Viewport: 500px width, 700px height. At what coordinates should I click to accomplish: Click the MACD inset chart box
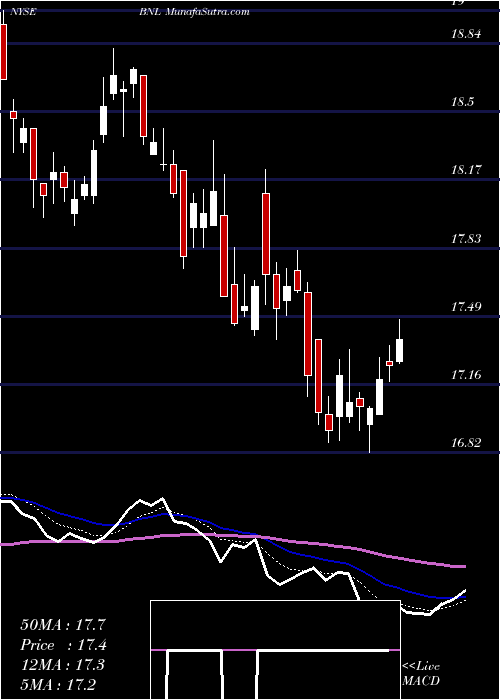[275, 650]
